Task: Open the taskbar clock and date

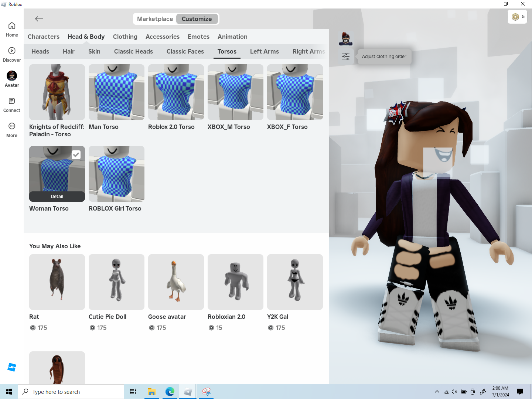Action: tap(500, 392)
